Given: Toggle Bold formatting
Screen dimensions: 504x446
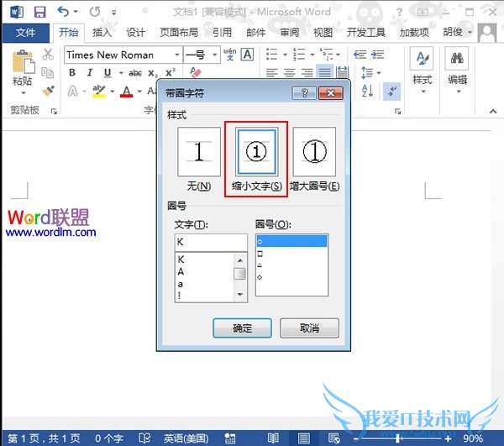Looking at the screenshot, I should click(x=72, y=73).
